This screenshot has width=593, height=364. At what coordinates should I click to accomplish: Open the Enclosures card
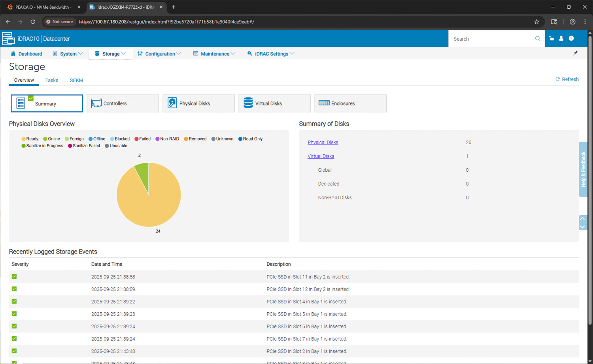(350, 103)
